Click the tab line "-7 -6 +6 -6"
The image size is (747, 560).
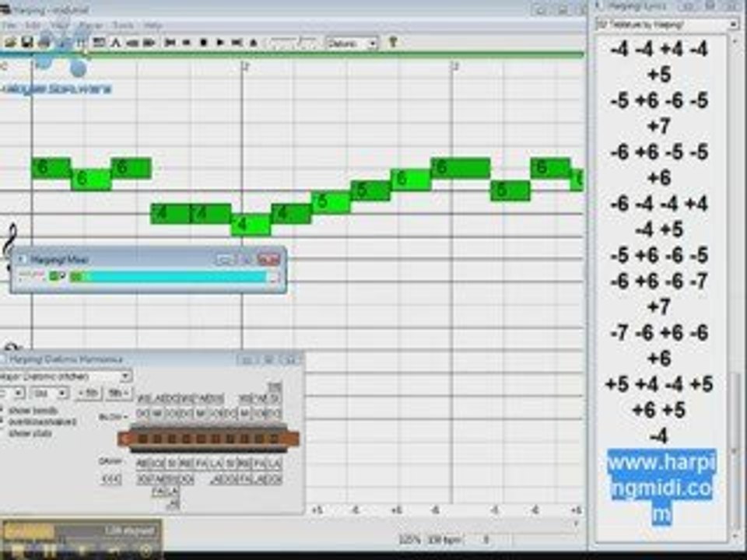[659, 332]
